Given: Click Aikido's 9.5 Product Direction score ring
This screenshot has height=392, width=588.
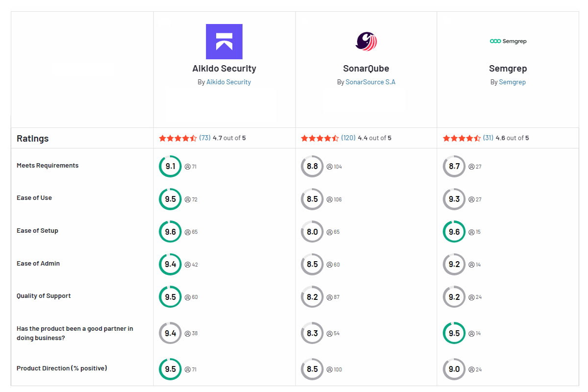Looking at the screenshot, I should [x=170, y=369].
